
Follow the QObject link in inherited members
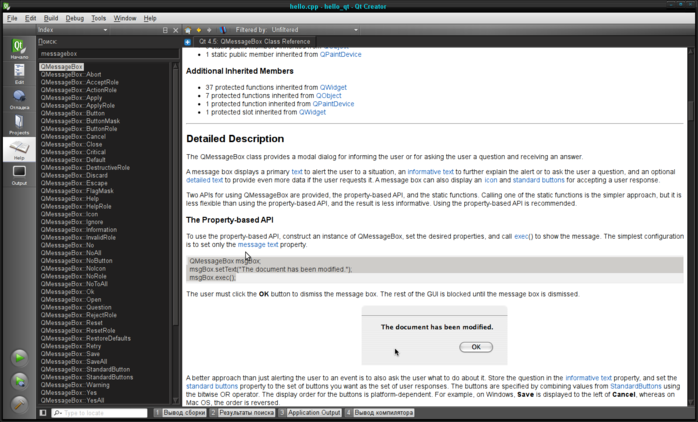pos(329,95)
